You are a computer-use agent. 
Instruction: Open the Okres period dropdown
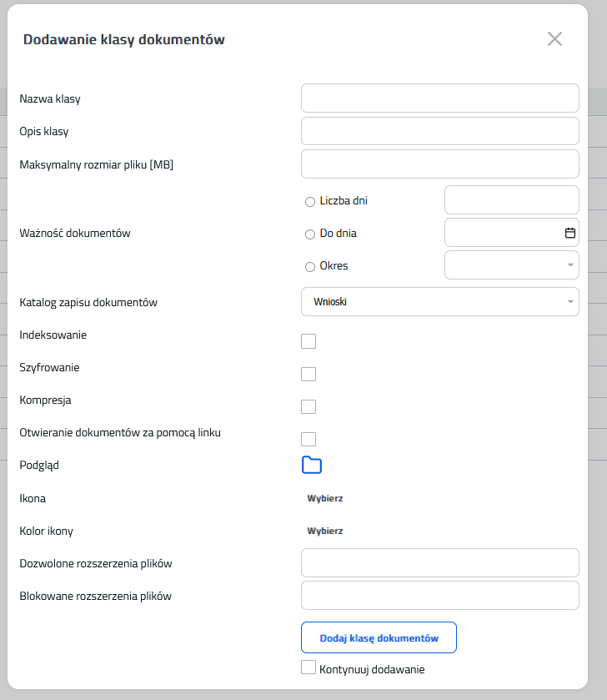tap(511, 265)
